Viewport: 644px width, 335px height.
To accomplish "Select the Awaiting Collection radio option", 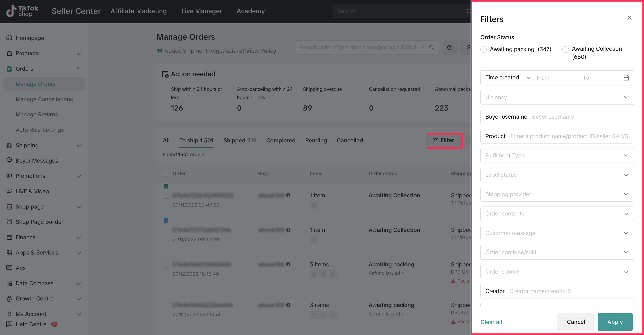I will [566, 49].
